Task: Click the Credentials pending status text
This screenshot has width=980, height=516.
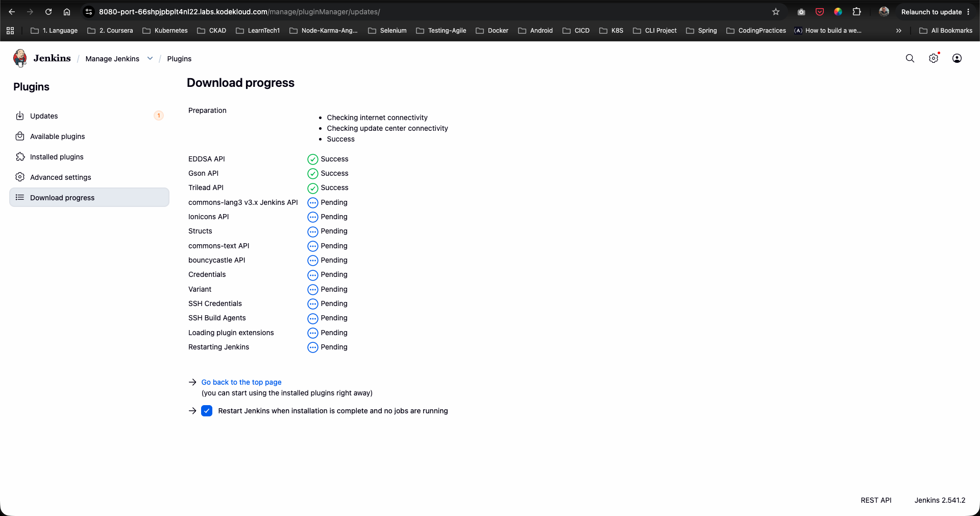Action: (x=334, y=275)
